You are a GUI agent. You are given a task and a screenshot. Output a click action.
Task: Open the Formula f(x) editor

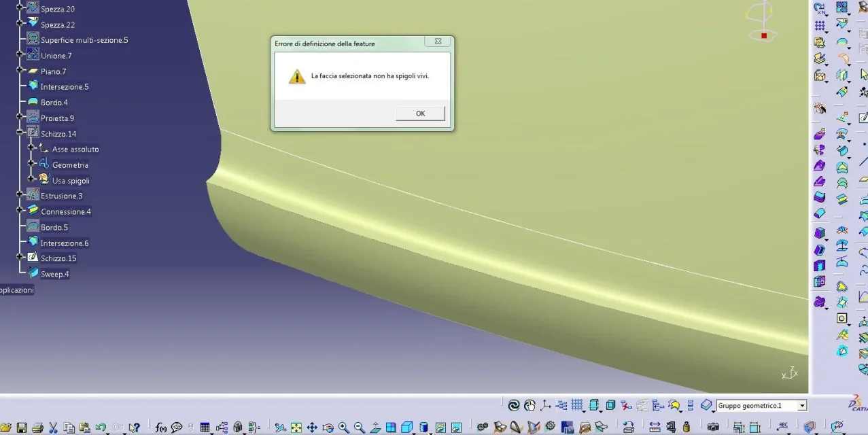click(160, 428)
